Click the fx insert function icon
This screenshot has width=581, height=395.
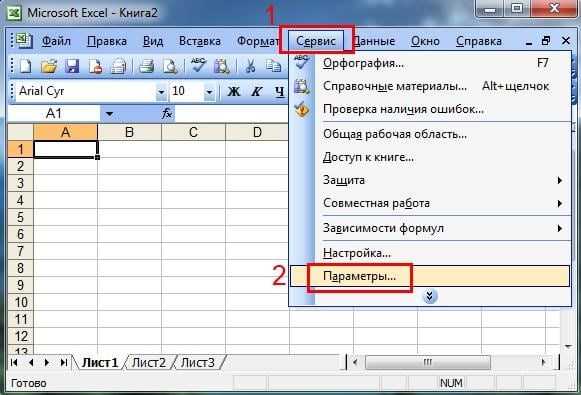click(167, 113)
